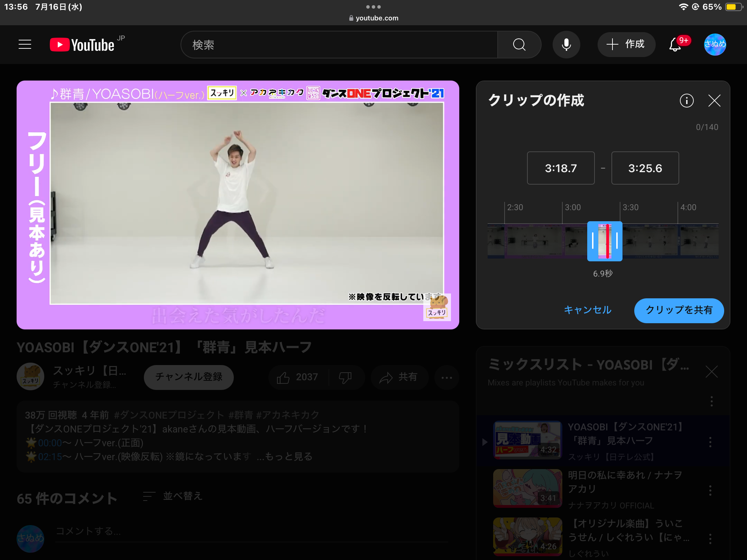Click the clip info icon
The height and width of the screenshot is (560, 747).
click(x=686, y=101)
